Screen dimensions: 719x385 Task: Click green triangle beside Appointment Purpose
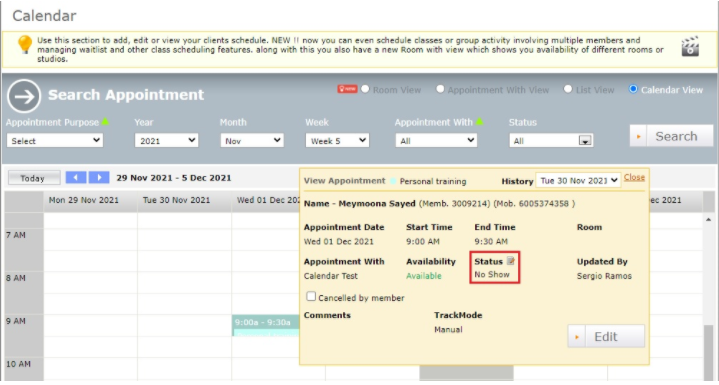[x=105, y=121]
